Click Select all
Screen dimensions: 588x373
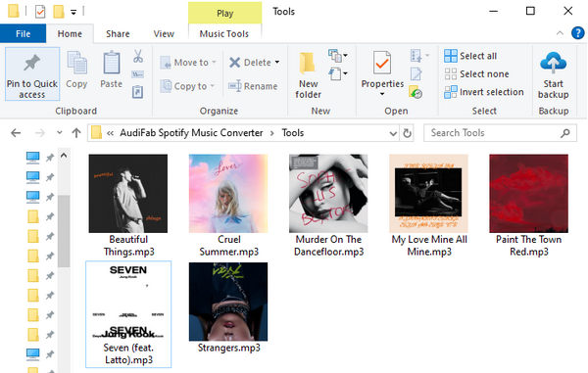[x=470, y=56]
